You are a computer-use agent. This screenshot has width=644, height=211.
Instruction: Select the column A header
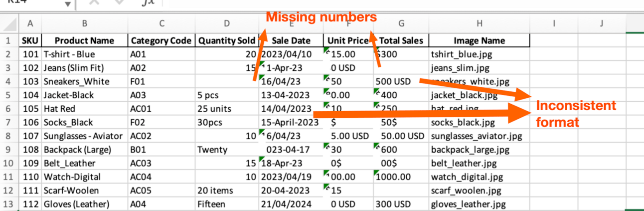(x=30, y=23)
